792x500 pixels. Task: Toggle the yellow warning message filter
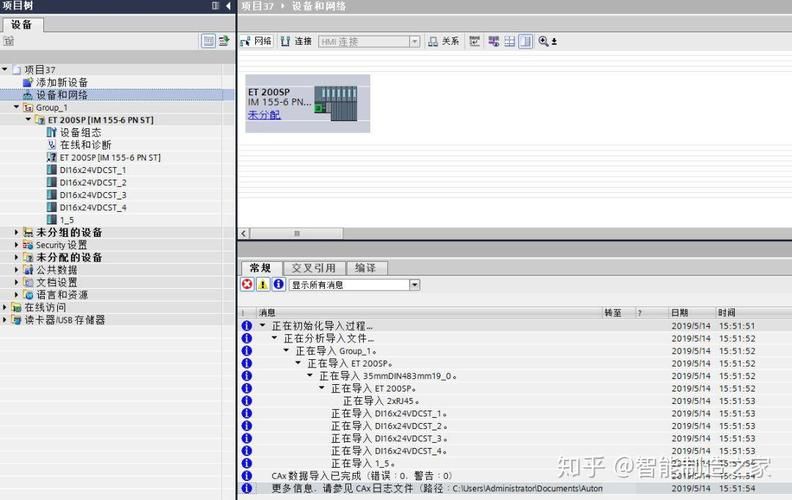click(263, 285)
